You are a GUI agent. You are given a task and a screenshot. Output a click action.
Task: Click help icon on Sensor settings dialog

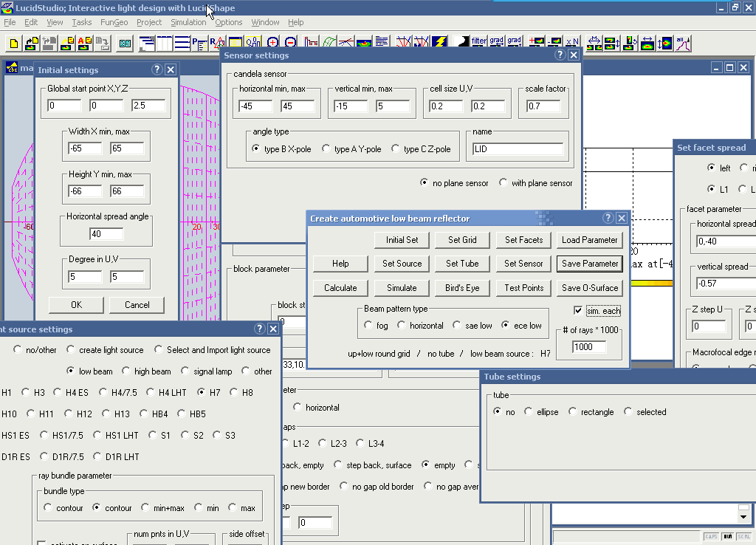pyautogui.click(x=560, y=55)
